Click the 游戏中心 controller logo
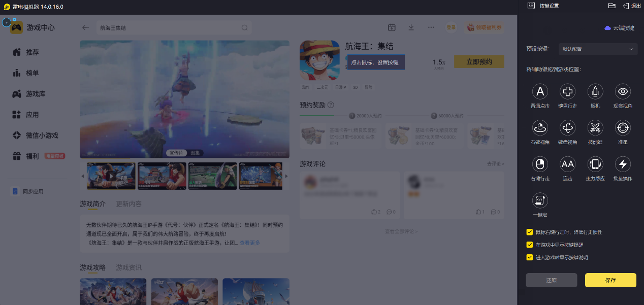This screenshot has height=305, width=644. (x=16, y=27)
